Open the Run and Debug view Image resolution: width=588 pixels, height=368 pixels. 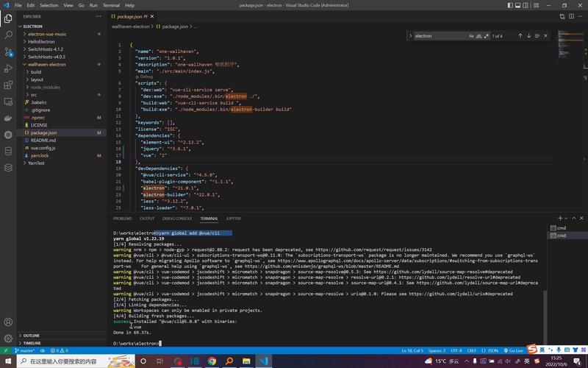(8, 68)
